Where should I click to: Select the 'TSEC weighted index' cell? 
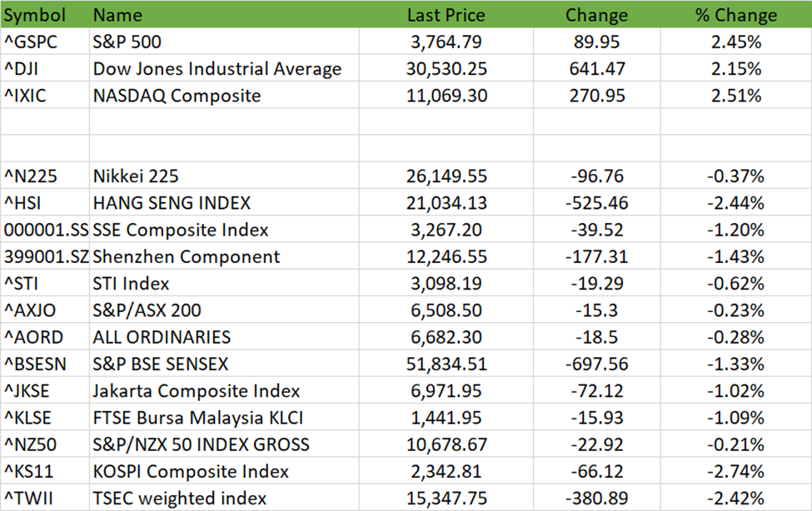(x=224, y=498)
